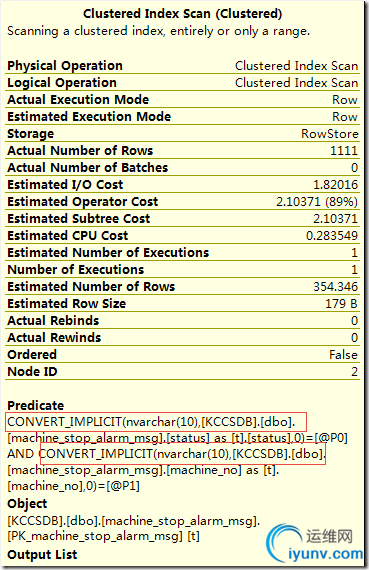This screenshot has width=369, height=570.
Task: Click the 'Logical Operation' label
Action: coord(62,83)
